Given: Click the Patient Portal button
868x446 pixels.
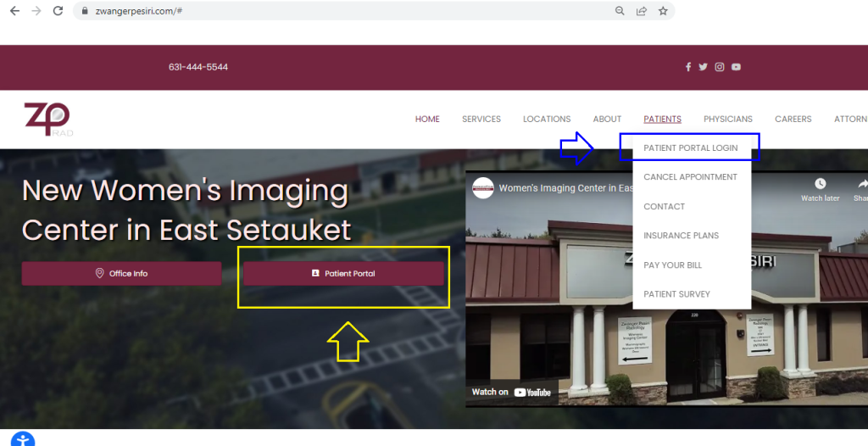Looking at the screenshot, I should point(344,274).
